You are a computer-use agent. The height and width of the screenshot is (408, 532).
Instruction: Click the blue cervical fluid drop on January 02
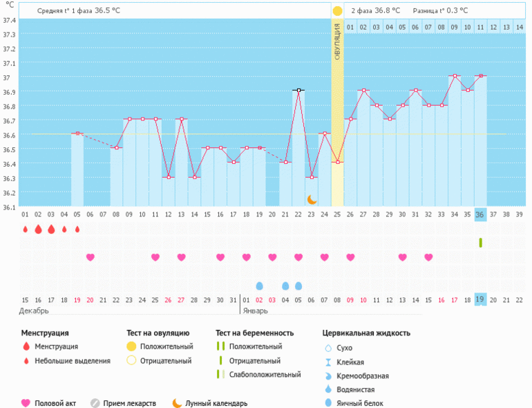pyautogui.click(x=259, y=286)
